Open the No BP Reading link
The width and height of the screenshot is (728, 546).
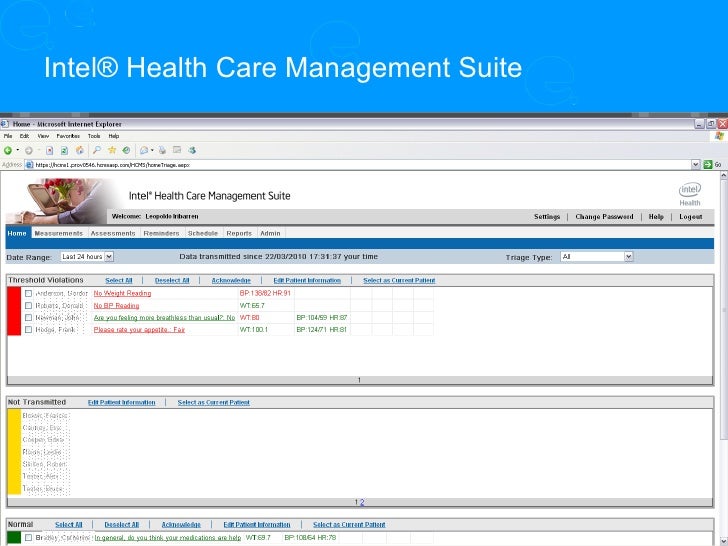pyautogui.click(x=116, y=306)
